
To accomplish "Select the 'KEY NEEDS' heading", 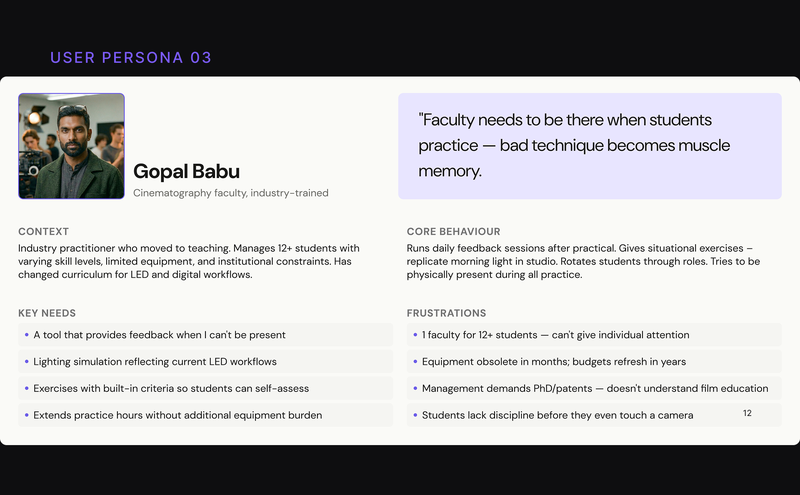I will coord(47,313).
